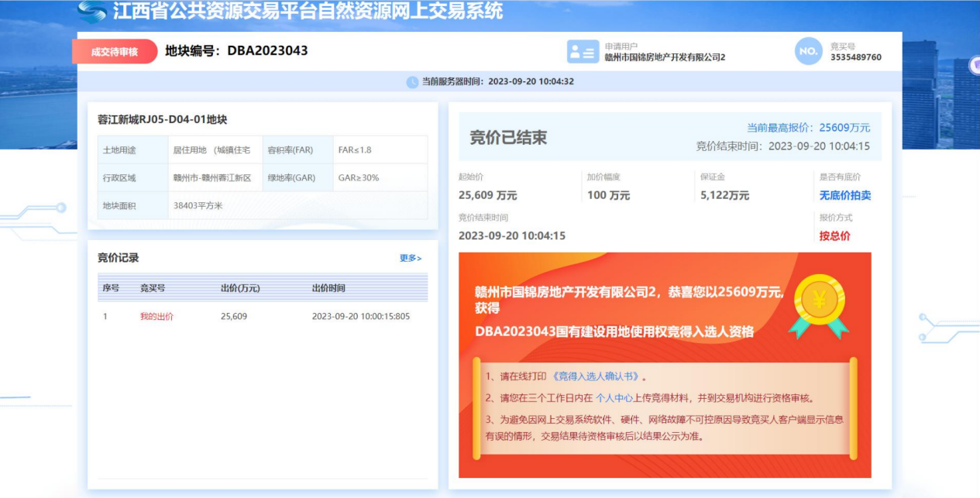The width and height of the screenshot is (980, 498).
Task: Click the clock icon beside server time
Action: [412, 82]
